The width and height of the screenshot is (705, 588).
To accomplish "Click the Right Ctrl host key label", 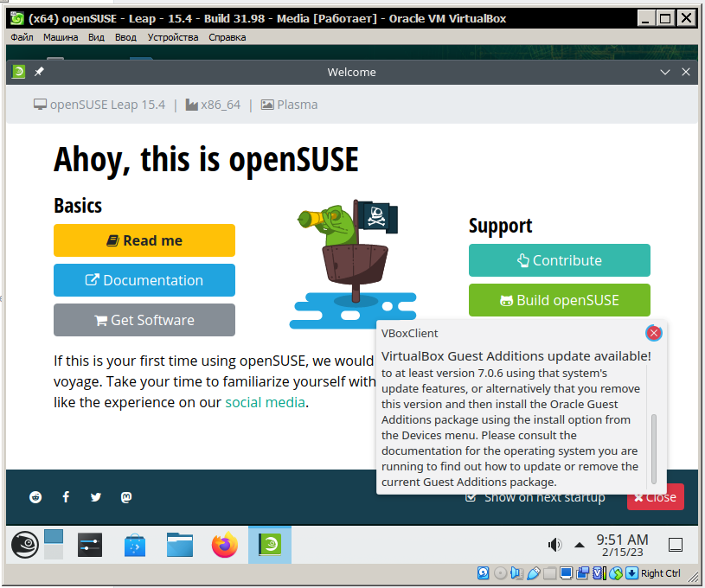I will coord(660,573).
